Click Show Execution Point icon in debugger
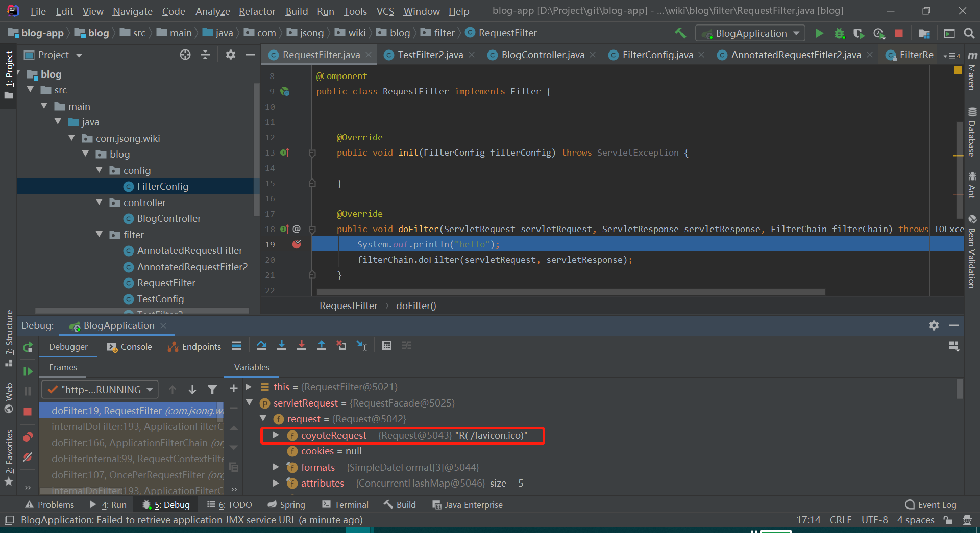 237,346
